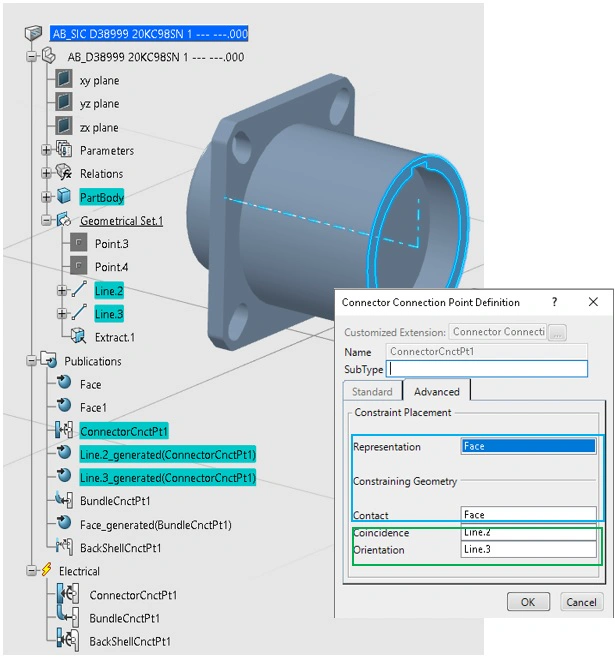Viewport: 615px width, 657px height.
Task: Select the Face1 publication label
Action: (93, 407)
